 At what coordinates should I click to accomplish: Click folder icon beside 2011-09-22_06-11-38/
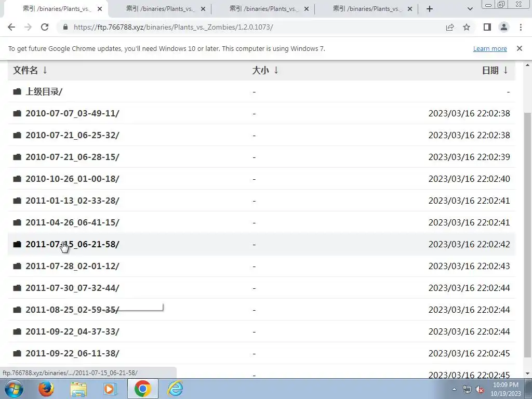pos(17,353)
